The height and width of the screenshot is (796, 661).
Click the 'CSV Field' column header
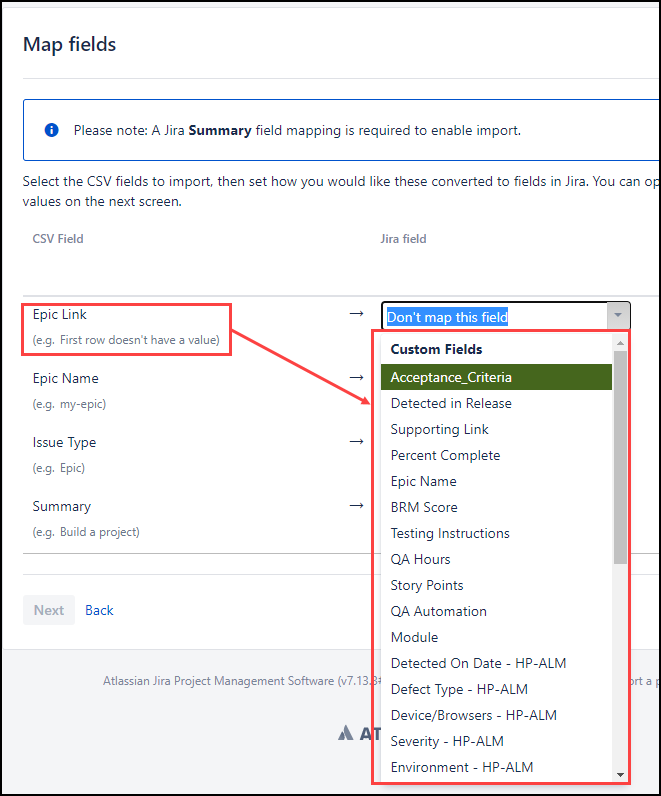pyautogui.click(x=58, y=239)
